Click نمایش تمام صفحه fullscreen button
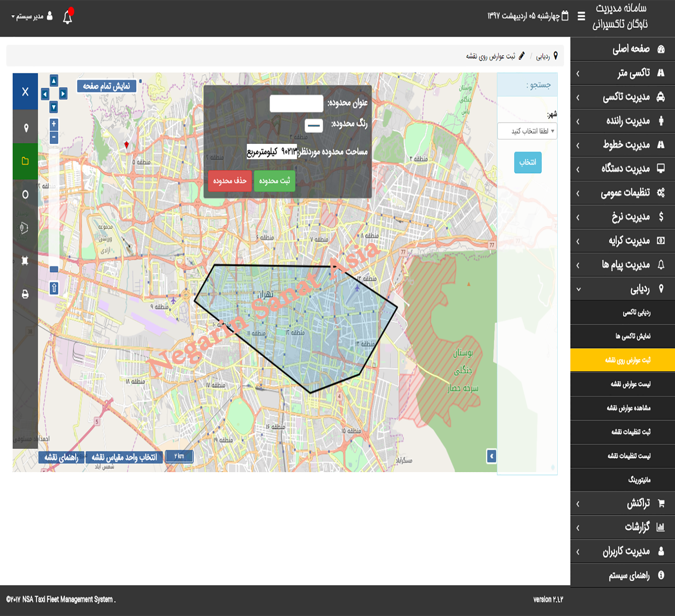This screenshot has width=675, height=616. click(x=106, y=86)
